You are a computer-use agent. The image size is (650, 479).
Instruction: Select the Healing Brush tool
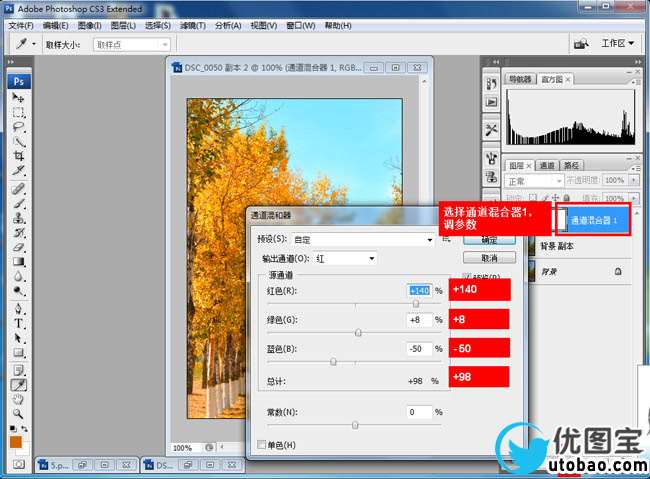click(x=18, y=189)
